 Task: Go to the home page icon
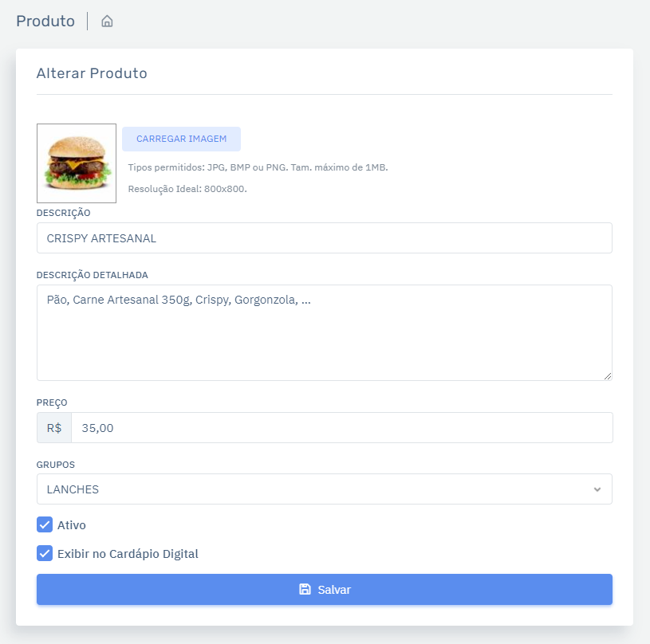(107, 22)
